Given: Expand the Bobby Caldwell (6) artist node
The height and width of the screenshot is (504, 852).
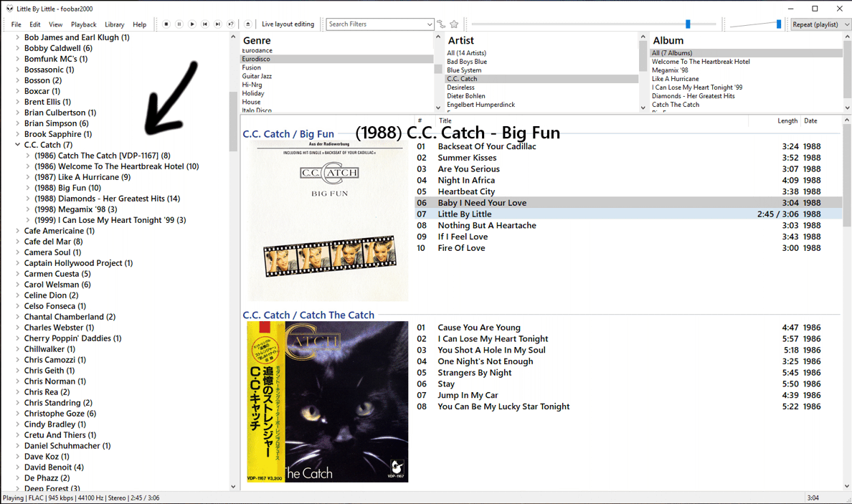Looking at the screenshot, I should click(17, 48).
